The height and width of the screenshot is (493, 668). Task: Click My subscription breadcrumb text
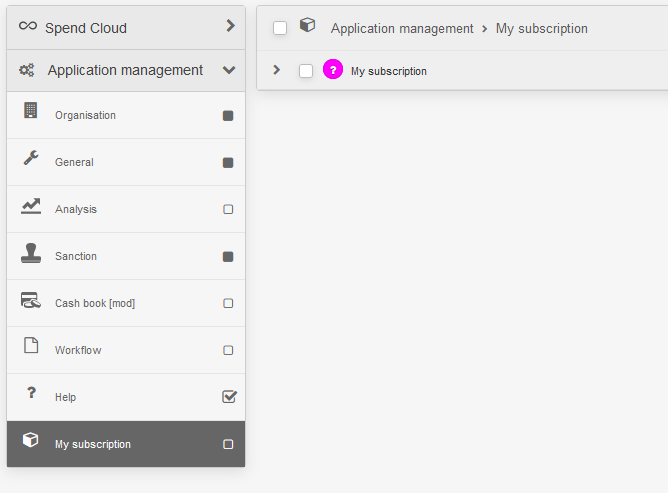[541, 29]
